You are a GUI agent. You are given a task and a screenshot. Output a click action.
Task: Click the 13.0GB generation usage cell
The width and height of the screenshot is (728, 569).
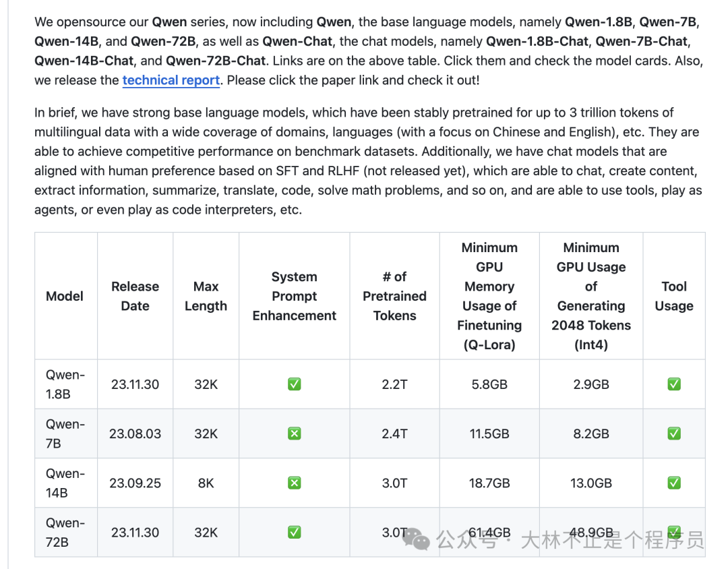coord(591,483)
